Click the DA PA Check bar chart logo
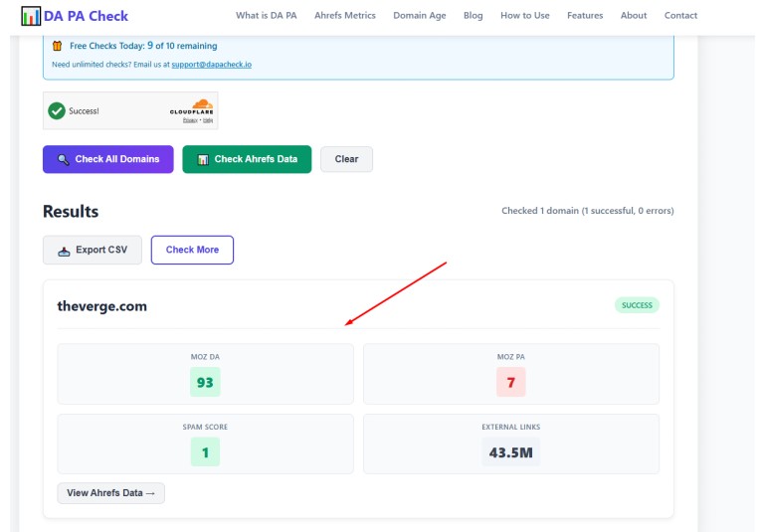This screenshot has width=758, height=532. tap(31, 16)
